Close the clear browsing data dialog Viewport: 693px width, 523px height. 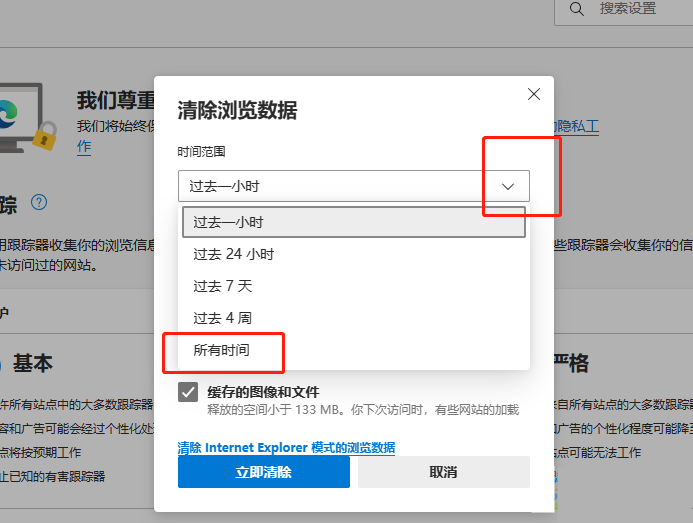pyautogui.click(x=534, y=94)
